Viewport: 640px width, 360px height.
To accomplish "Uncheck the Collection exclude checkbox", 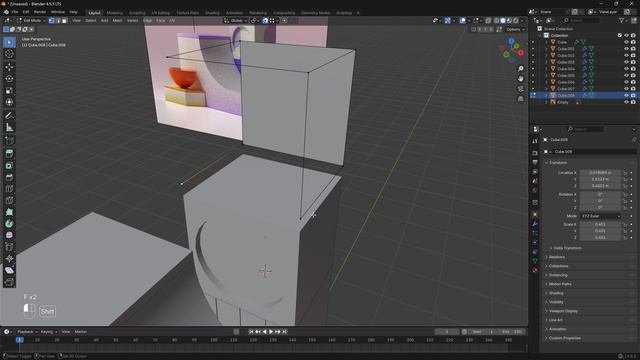I will [620, 36].
